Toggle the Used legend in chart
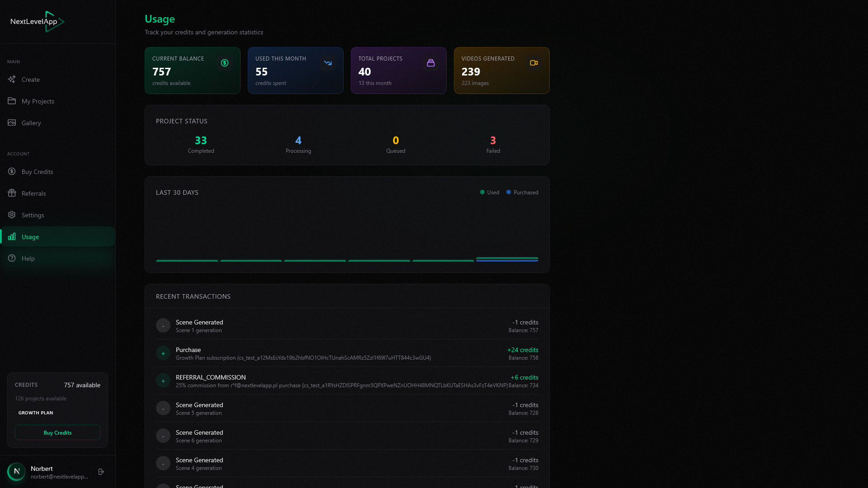This screenshot has width=868, height=488. coord(490,192)
